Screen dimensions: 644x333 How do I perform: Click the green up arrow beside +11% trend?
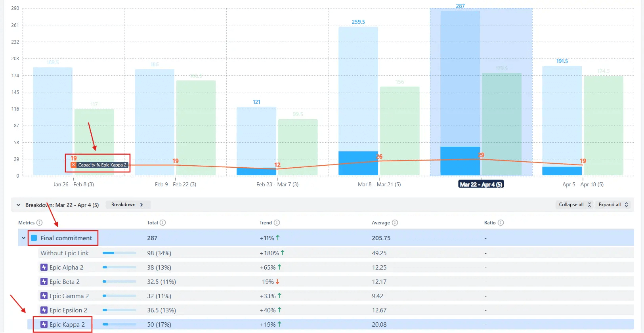[278, 238]
